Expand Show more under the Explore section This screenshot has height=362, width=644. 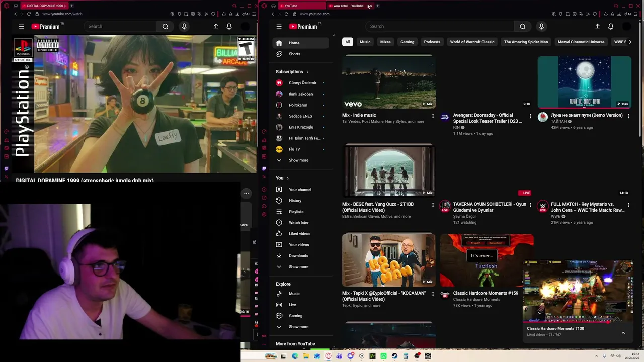click(x=300, y=327)
